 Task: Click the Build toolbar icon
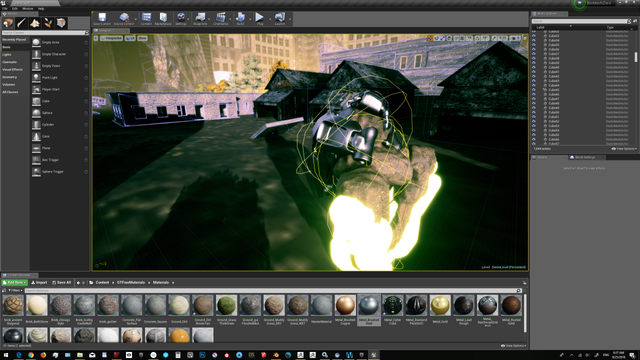point(240,19)
